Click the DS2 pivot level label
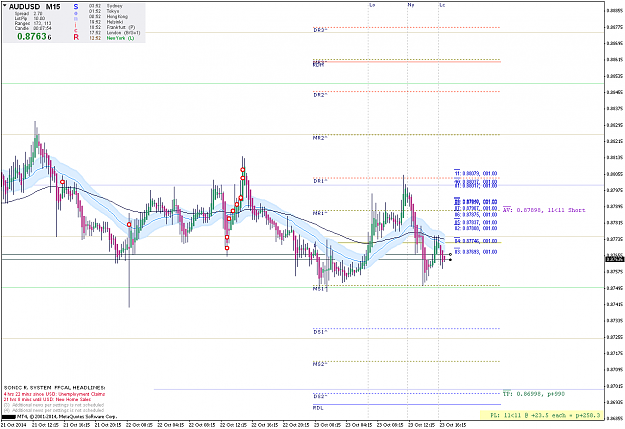Screen dimensions: 625x429 click(x=320, y=397)
